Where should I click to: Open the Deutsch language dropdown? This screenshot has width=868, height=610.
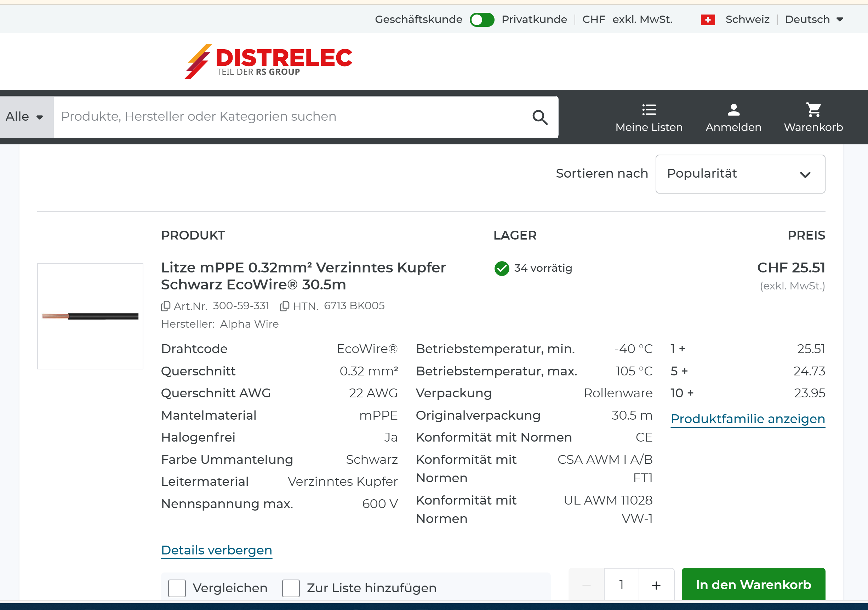tap(814, 19)
